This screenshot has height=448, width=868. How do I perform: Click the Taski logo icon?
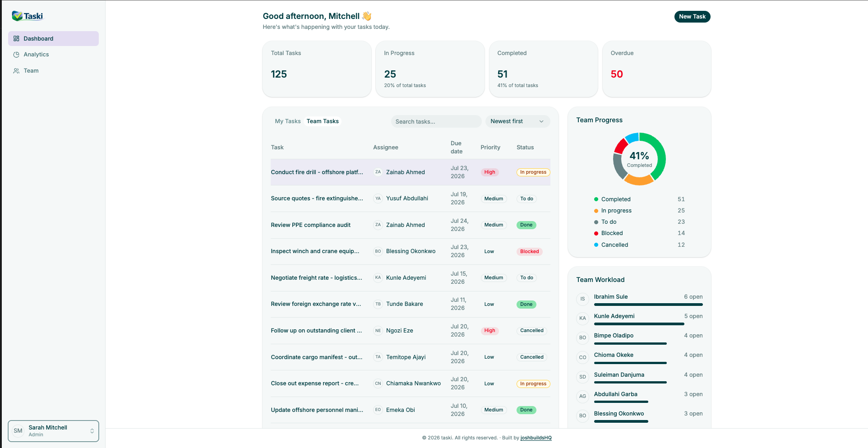[x=17, y=16]
